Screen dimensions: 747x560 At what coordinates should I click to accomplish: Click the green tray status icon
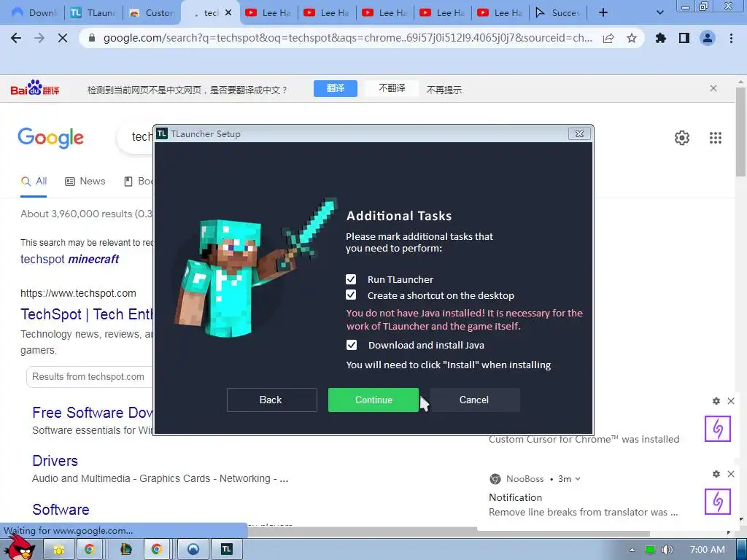click(x=650, y=550)
